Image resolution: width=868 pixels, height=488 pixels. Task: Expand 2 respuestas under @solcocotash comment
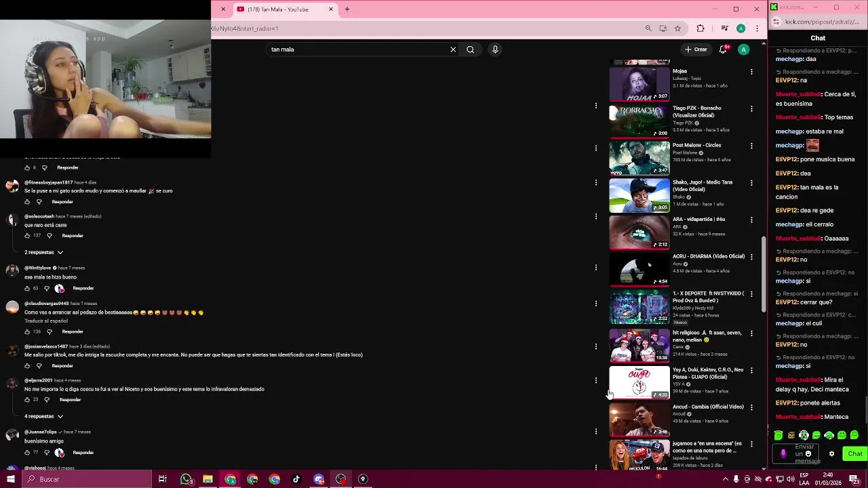click(x=44, y=252)
